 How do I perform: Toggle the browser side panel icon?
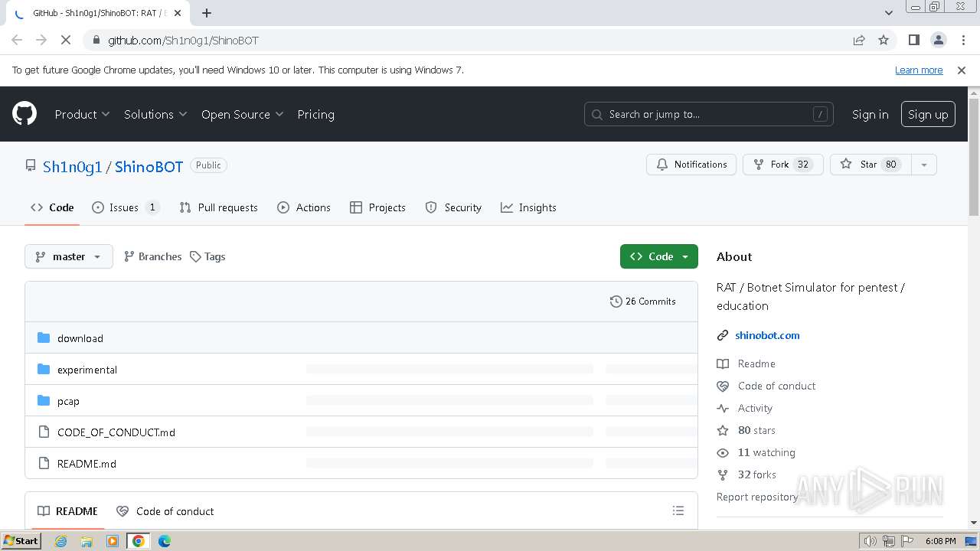tap(913, 40)
